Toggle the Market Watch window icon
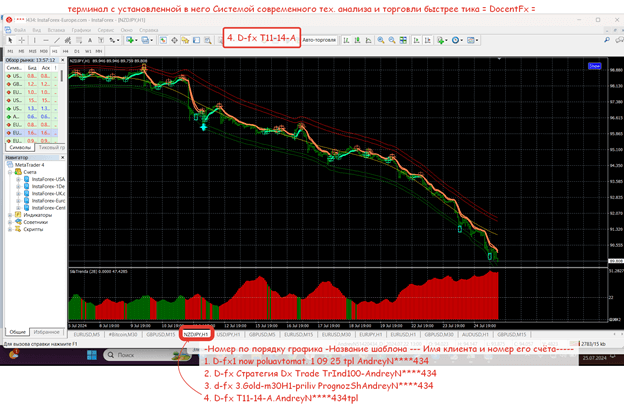Screen dimensions: 624x412 (x=163, y=40)
